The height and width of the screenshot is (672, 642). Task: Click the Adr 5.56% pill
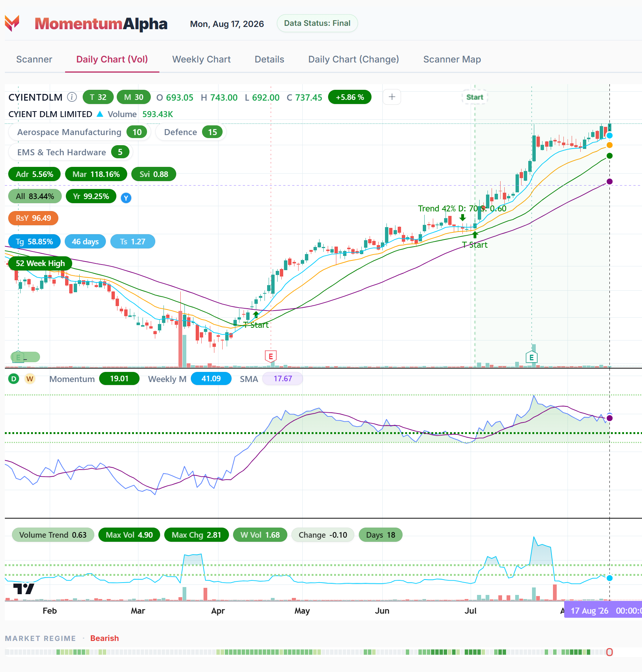(x=34, y=174)
